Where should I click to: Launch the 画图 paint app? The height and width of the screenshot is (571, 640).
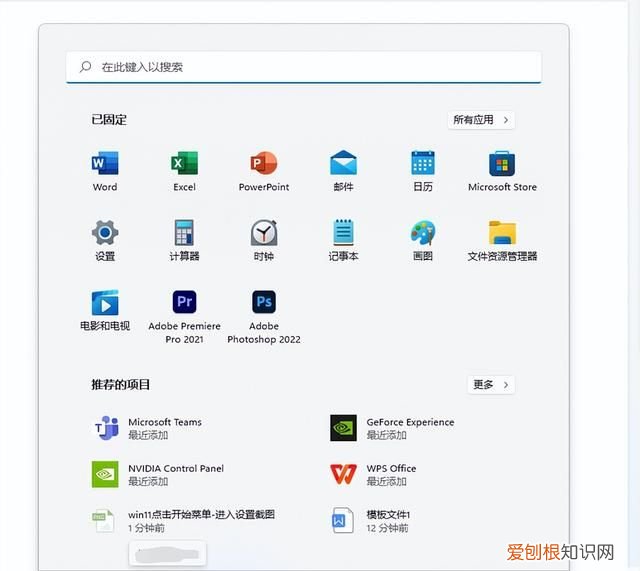423,233
